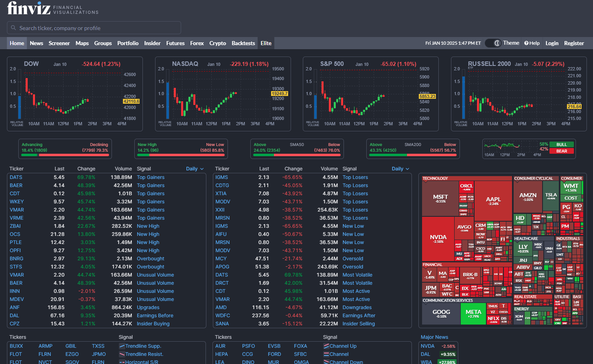
Task: Open the Futures menu item
Action: (x=175, y=43)
